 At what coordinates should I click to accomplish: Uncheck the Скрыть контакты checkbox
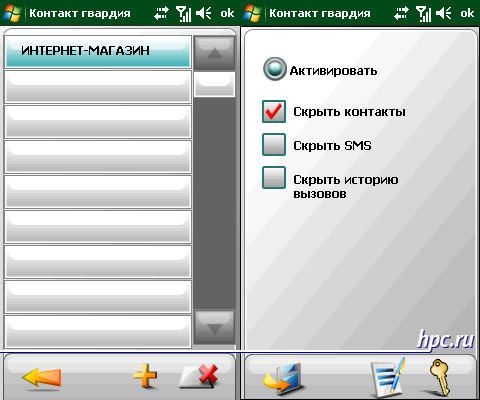(274, 111)
